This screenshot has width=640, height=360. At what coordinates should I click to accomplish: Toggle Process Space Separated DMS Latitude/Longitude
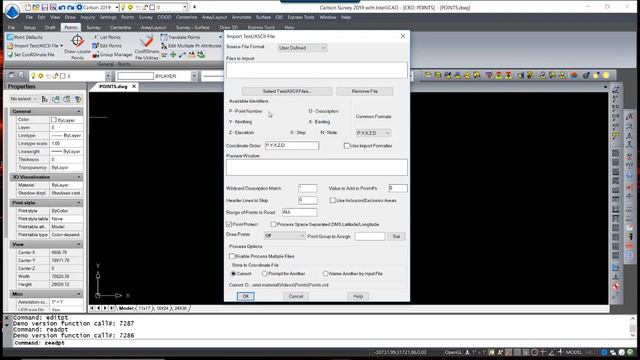[x=273, y=224]
